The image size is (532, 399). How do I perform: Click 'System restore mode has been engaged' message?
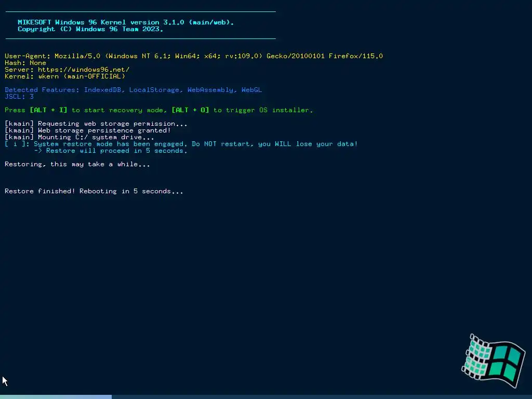pyautogui.click(x=181, y=144)
